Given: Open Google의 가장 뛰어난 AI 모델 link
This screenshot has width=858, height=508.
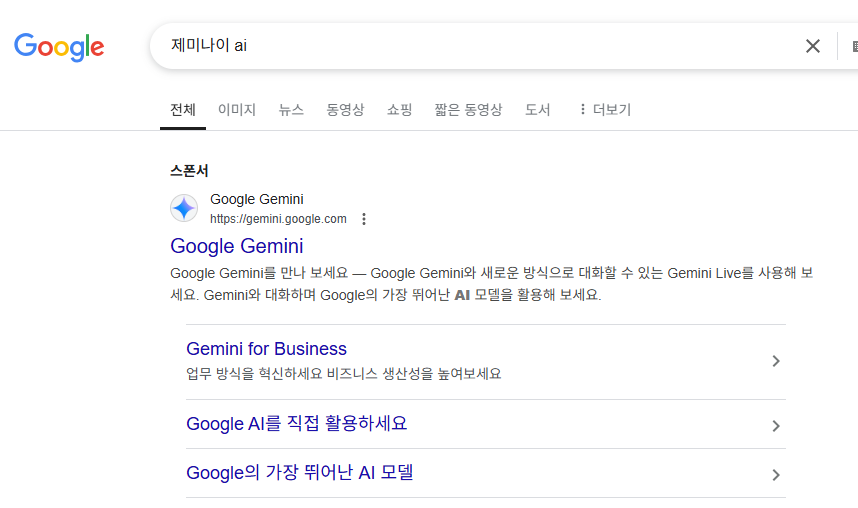Looking at the screenshot, I should click(x=300, y=472).
